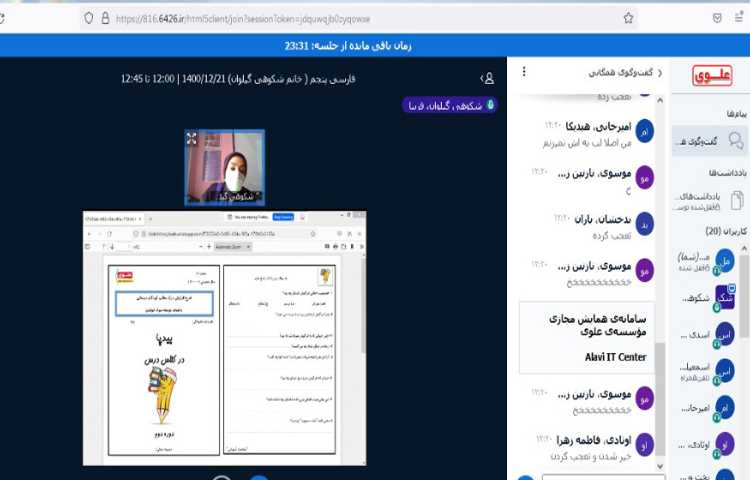Viewport: 750px width, 480px height.
Task: Select the اسدی user in users list
Action: [x=706, y=335]
